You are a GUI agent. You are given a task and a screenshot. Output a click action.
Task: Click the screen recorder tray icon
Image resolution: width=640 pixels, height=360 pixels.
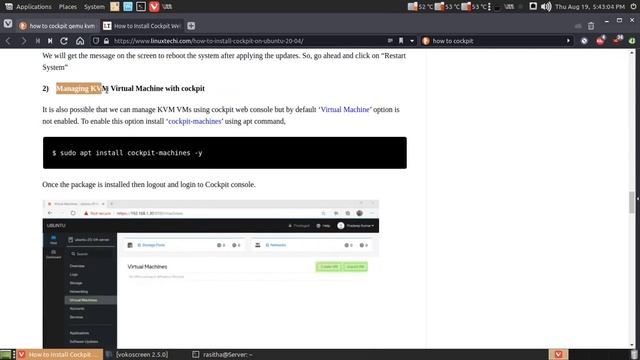coord(533,7)
